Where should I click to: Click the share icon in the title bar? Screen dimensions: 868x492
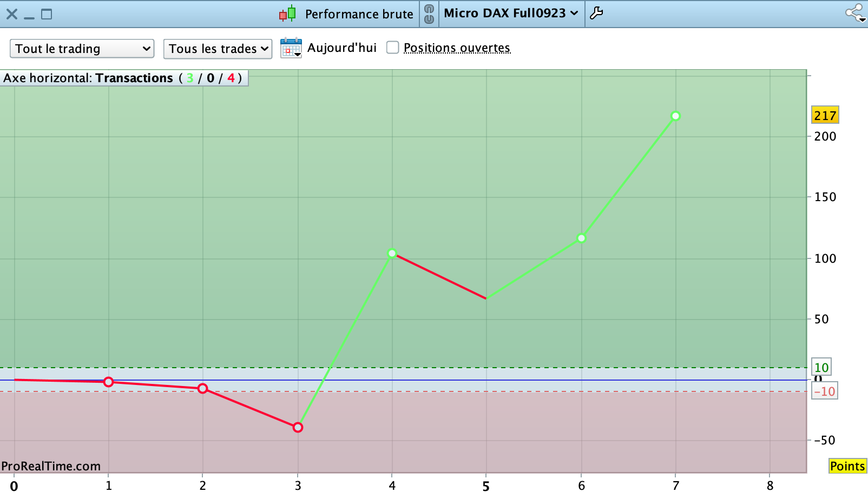[855, 13]
